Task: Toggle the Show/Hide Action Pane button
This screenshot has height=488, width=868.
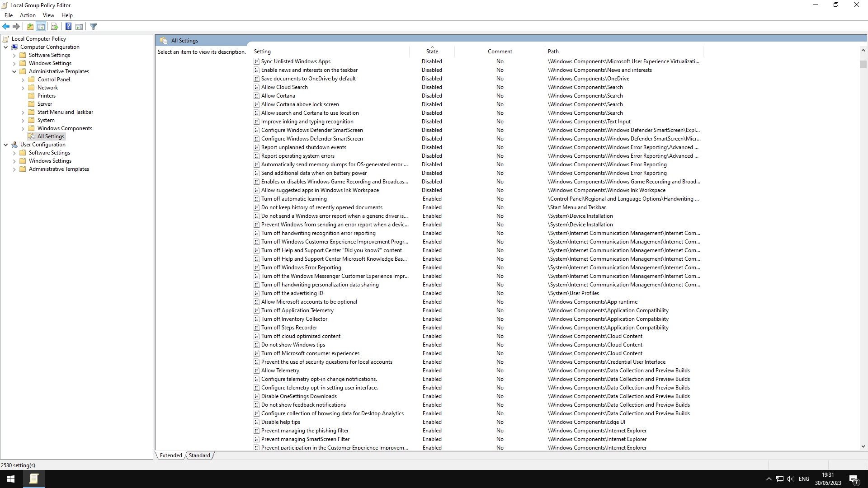Action: [79, 27]
